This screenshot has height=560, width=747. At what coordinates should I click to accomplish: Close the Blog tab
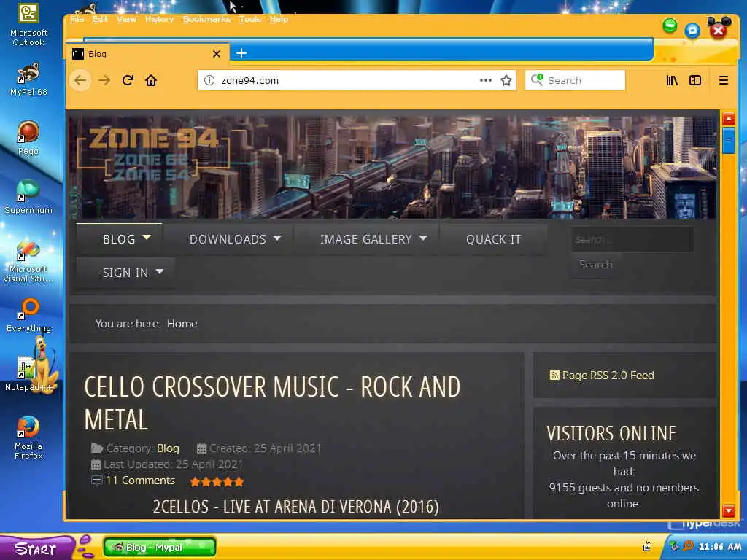(217, 54)
